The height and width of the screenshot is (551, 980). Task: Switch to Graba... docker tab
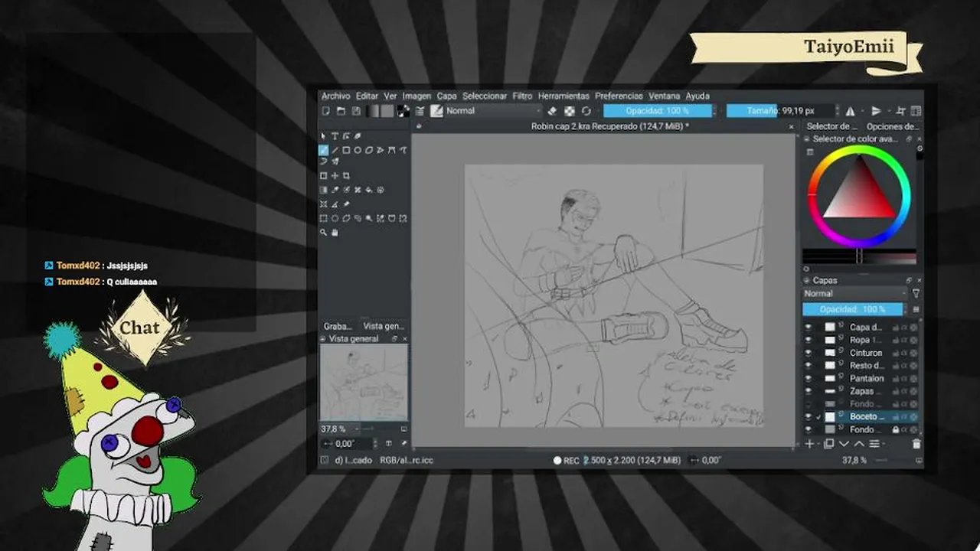[x=338, y=326]
